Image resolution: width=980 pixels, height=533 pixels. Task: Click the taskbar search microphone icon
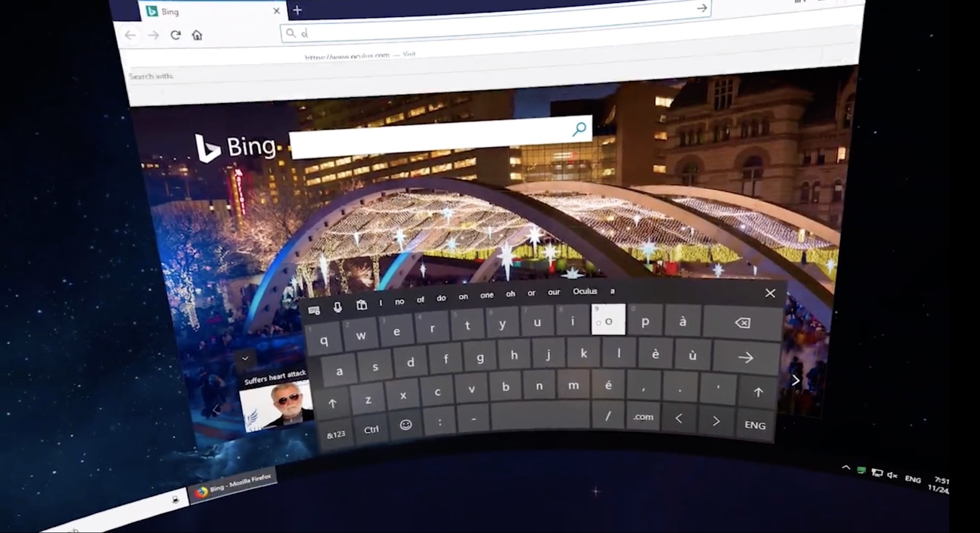pyautogui.click(x=176, y=499)
